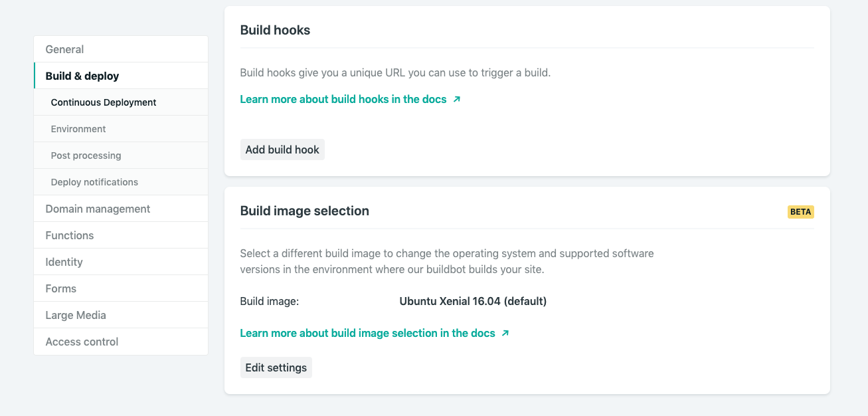The image size is (868, 416).
Task: Navigate to Domain management
Action: (97, 208)
